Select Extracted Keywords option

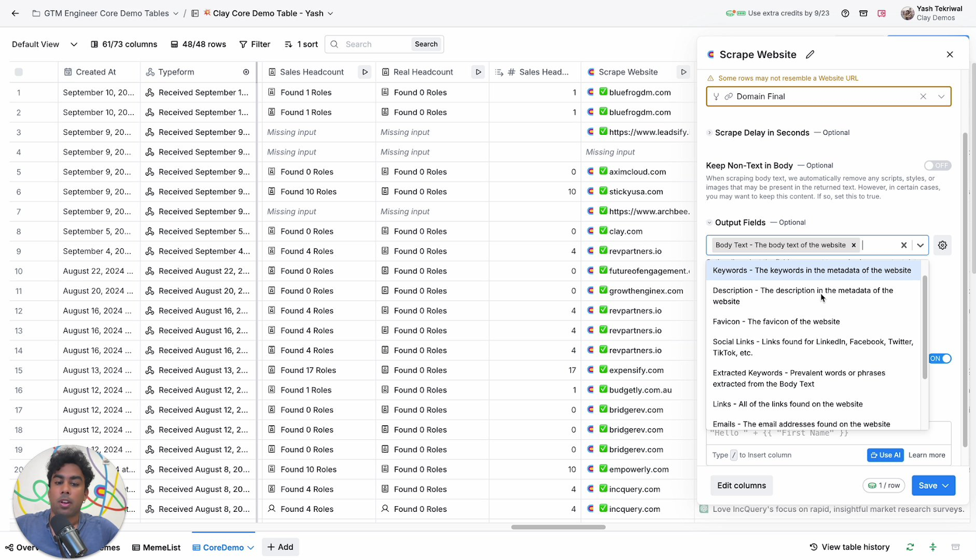pos(812,378)
